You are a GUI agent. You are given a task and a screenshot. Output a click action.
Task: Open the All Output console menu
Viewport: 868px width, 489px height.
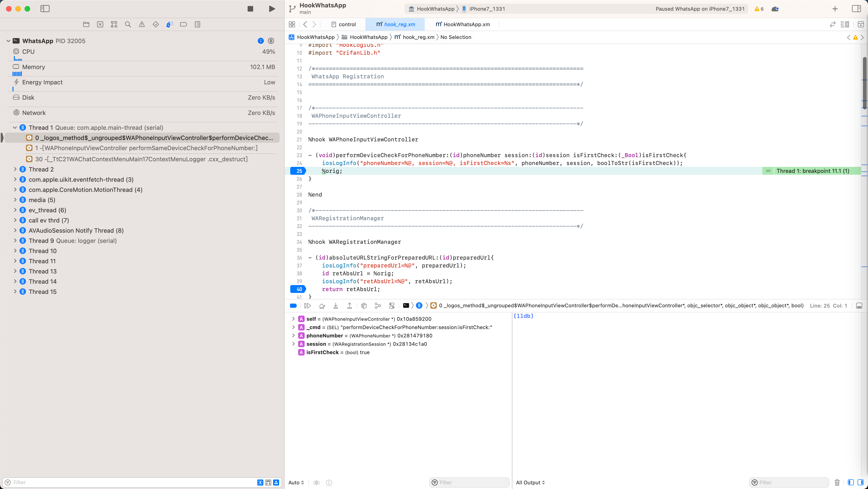tap(530, 483)
